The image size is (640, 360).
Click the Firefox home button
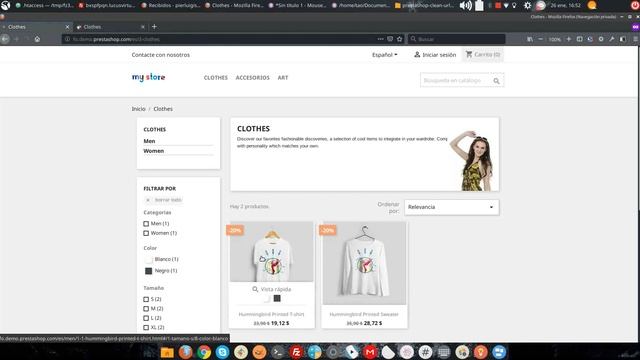37,39
